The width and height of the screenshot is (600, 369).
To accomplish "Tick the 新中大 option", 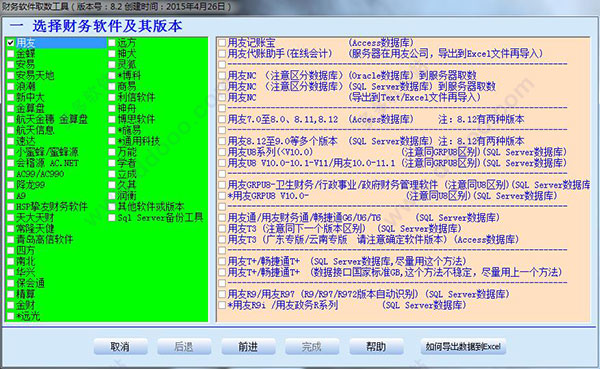I will click(x=11, y=97).
